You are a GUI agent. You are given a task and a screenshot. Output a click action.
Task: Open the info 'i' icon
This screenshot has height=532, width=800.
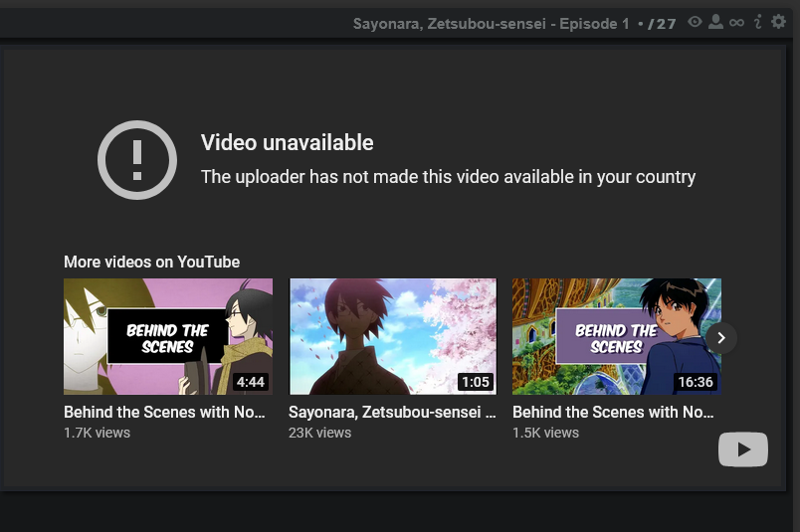pos(757,22)
